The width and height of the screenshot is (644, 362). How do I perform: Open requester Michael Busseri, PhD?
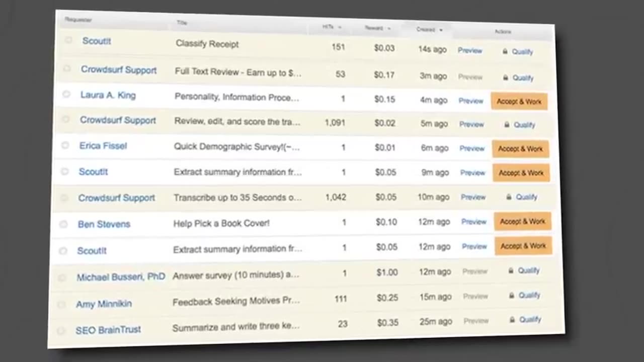(x=121, y=277)
